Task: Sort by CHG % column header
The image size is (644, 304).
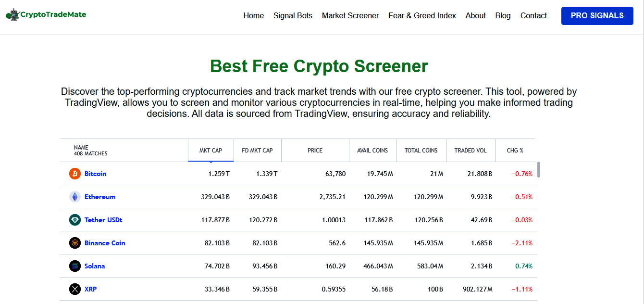Action: [x=515, y=151]
